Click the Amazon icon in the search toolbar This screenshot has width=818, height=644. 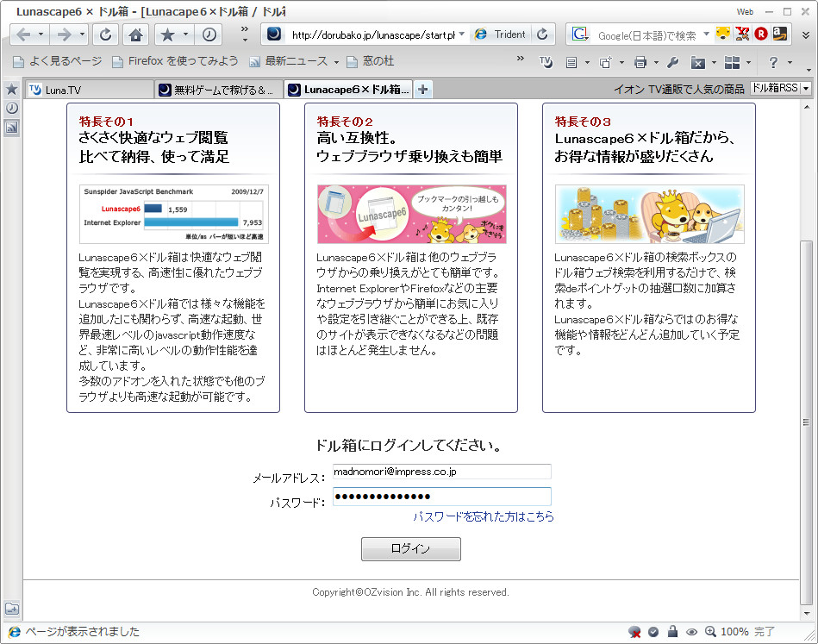pyautogui.click(x=778, y=33)
